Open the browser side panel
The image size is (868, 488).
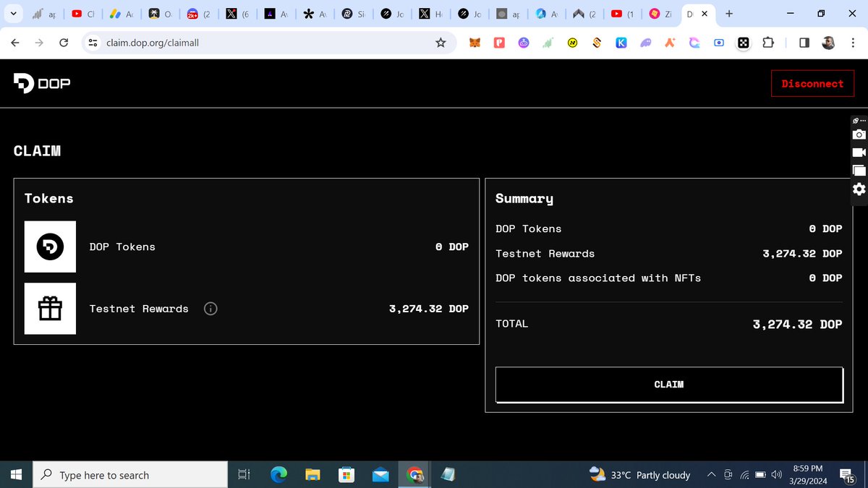(x=804, y=43)
